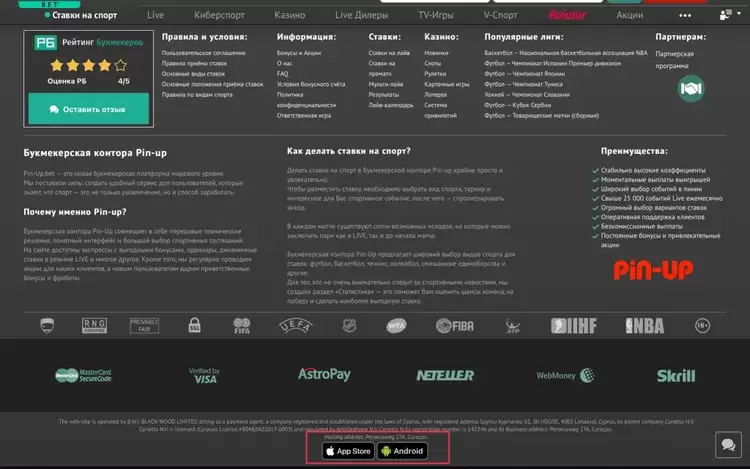Click the Skrill logo

(x=676, y=376)
